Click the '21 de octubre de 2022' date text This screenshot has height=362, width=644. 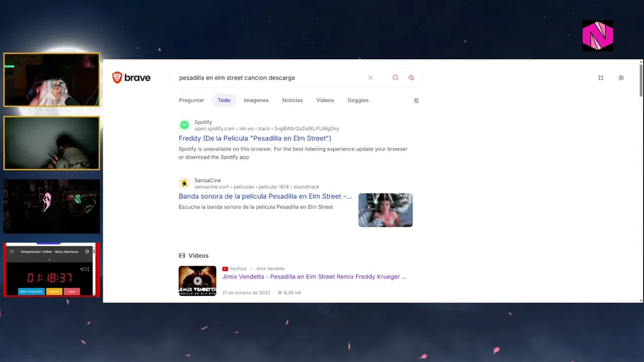(x=246, y=293)
